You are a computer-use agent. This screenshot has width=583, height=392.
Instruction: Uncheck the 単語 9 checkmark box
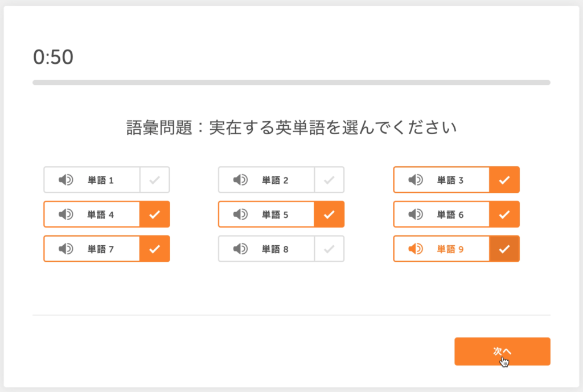pyautogui.click(x=504, y=249)
